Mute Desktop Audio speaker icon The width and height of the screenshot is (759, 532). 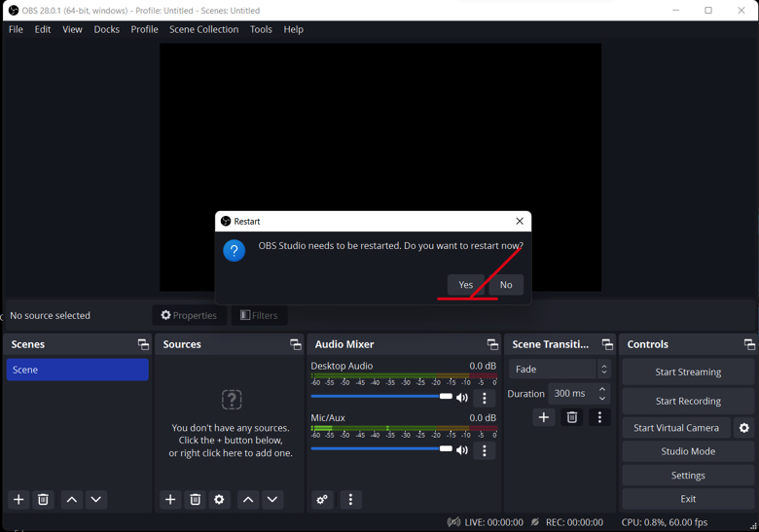pos(462,398)
